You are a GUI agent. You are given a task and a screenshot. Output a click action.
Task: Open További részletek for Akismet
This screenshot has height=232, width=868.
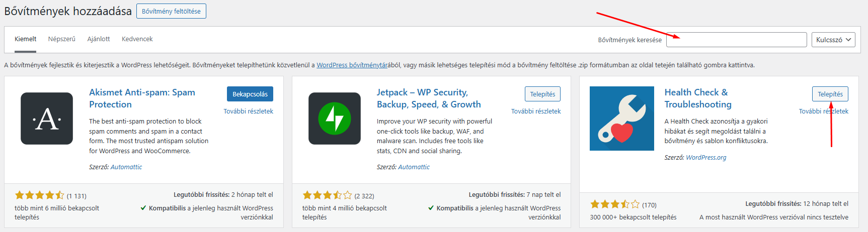click(x=249, y=111)
